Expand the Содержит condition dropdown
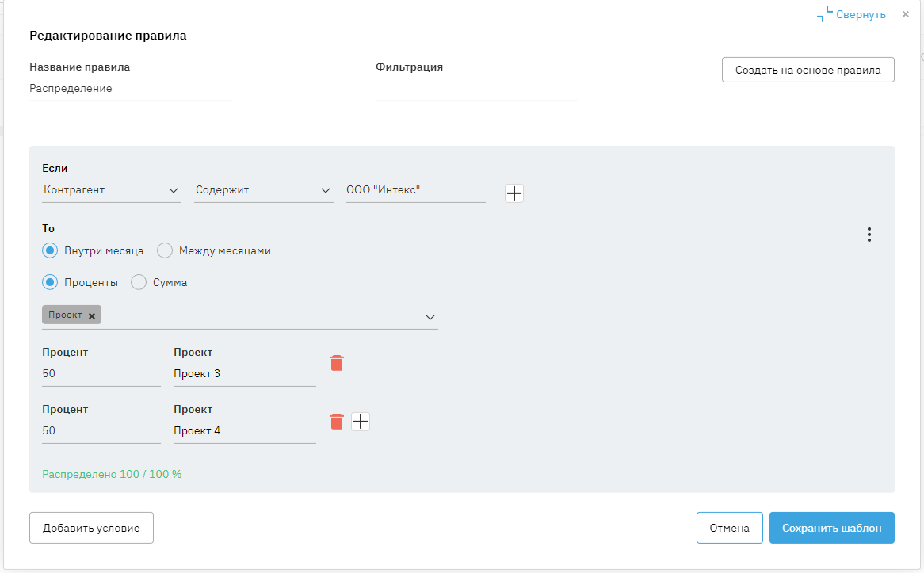The image size is (924, 573). pyautogui.click(x=264, y=190)
